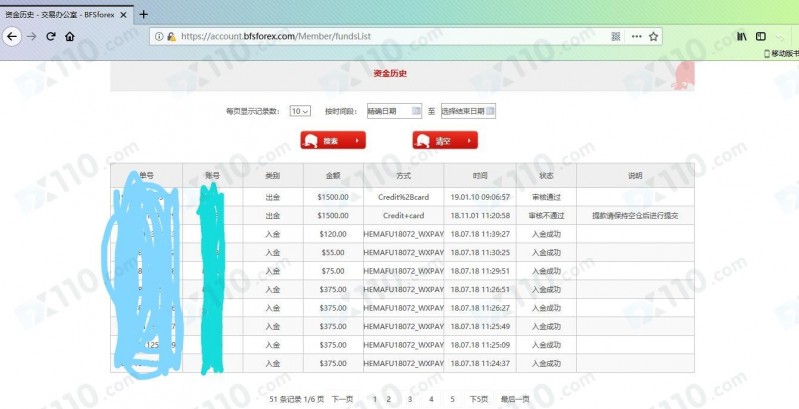Screen dimensions: 799x409
Task: Show site info via the address bar info icon
Action: [158, 37]
